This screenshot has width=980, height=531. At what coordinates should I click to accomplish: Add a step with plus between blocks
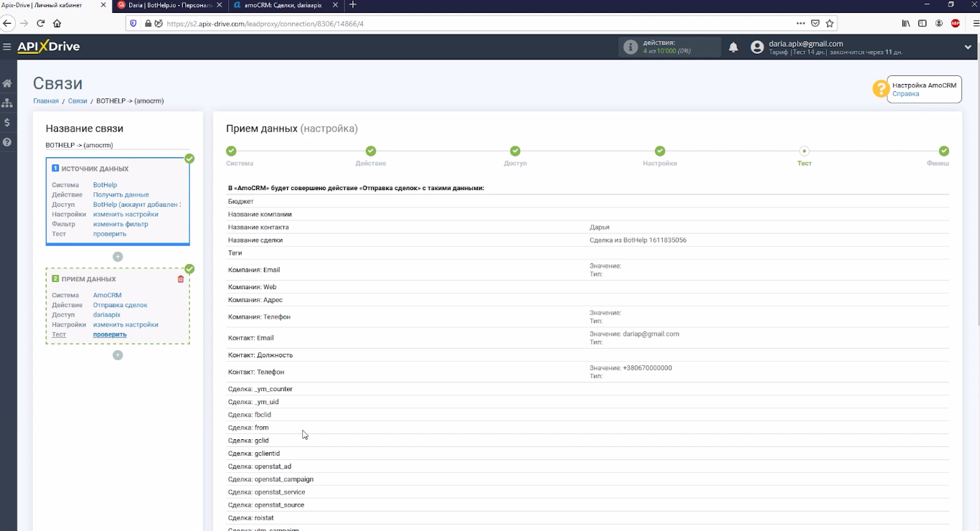tap(118, 256)
